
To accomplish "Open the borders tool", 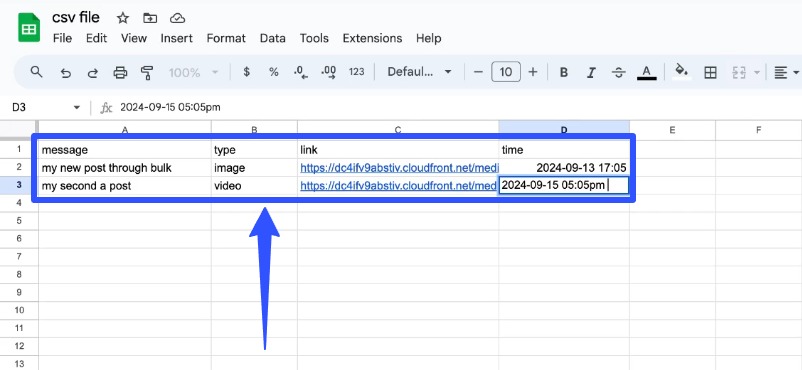I will (x=710, y=72).
